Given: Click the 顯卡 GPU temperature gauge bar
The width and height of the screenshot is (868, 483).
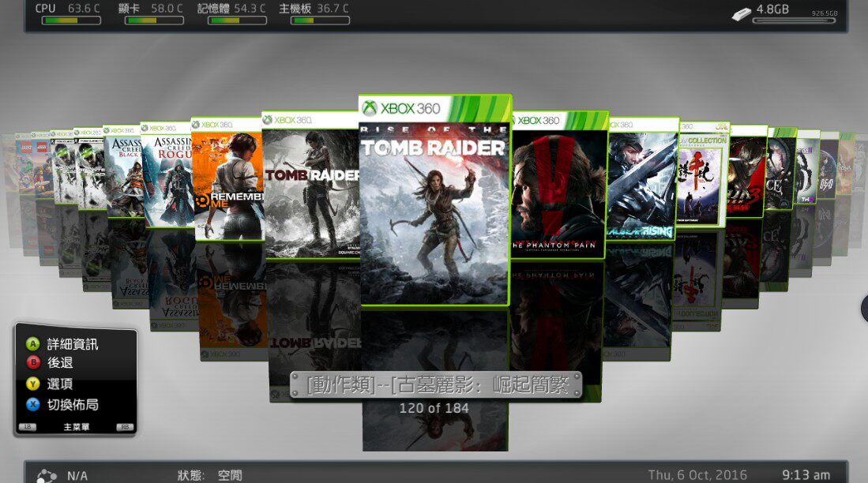Looking at the screenshot, I should click(155, 21).
